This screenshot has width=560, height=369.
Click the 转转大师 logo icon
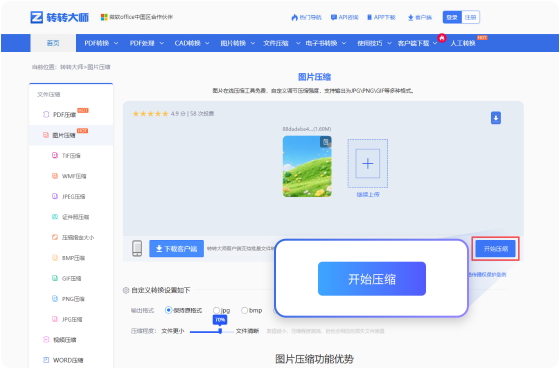pos(37,17)
